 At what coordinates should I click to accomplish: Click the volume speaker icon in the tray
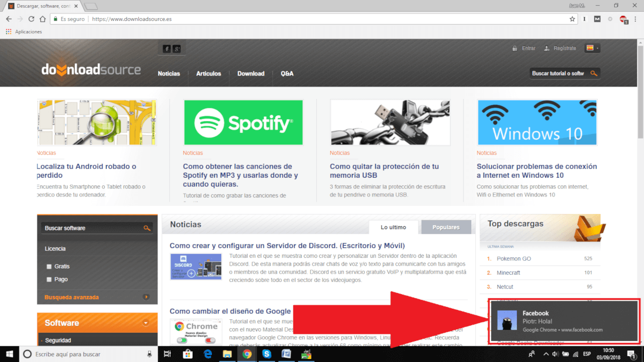coord(555,354)
